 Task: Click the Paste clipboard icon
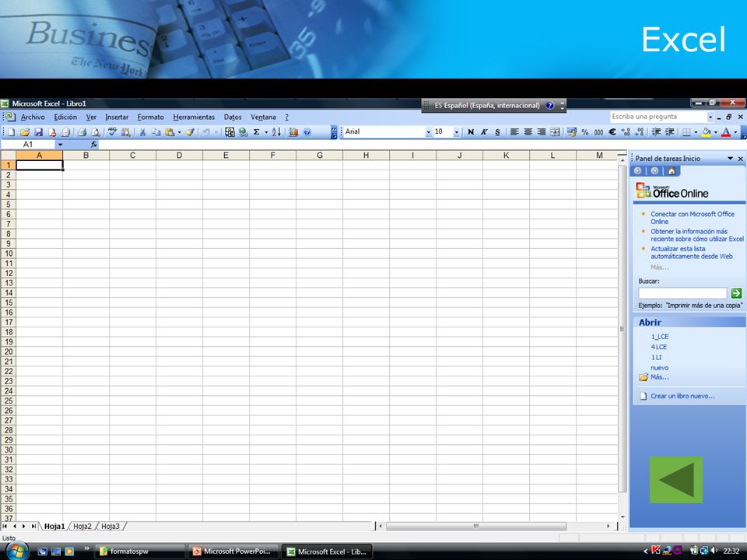coord(169,132)
